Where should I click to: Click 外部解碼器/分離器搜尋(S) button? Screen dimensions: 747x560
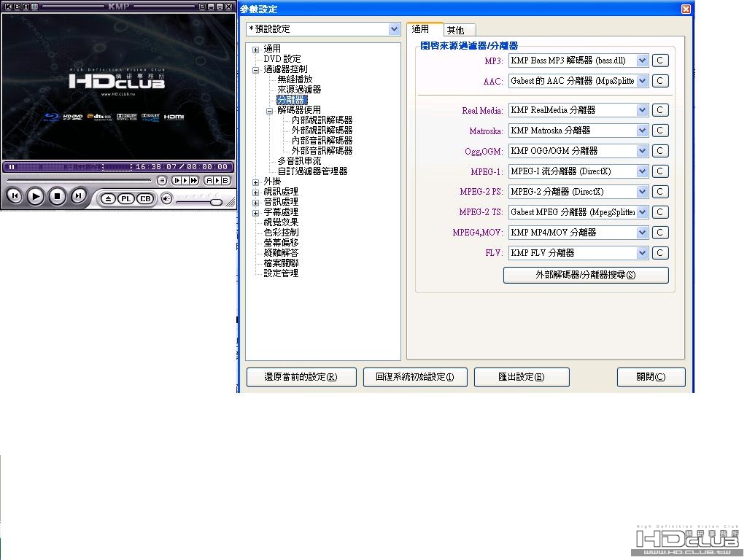586,275
